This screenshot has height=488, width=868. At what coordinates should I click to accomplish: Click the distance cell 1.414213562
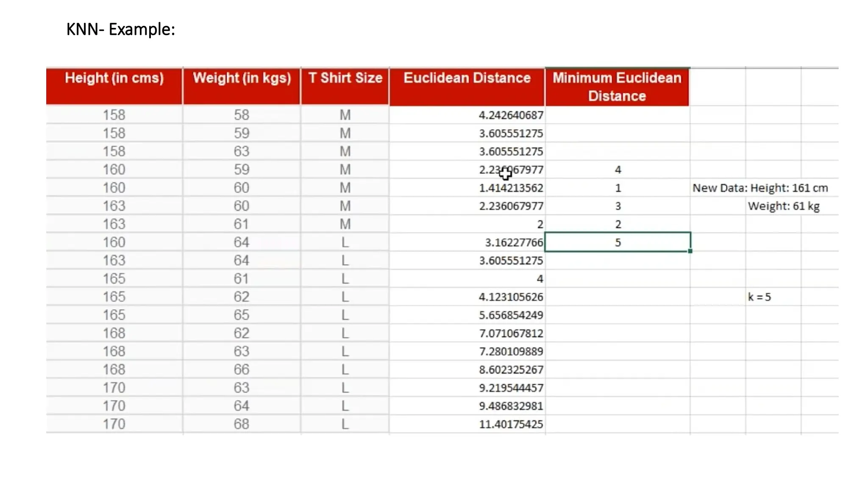click(x=511, y=188)
